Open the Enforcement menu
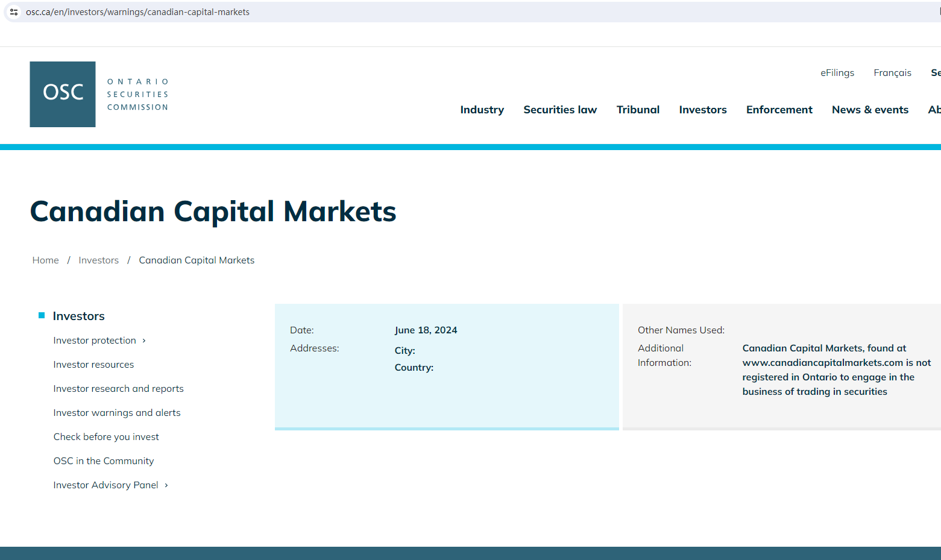The image size is (941, 560). 779,110
